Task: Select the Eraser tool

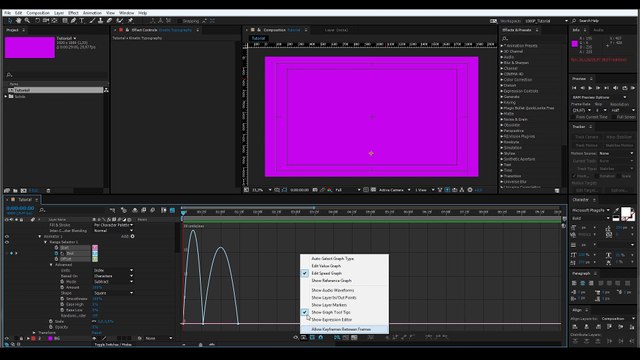Action: click(109, 21)
